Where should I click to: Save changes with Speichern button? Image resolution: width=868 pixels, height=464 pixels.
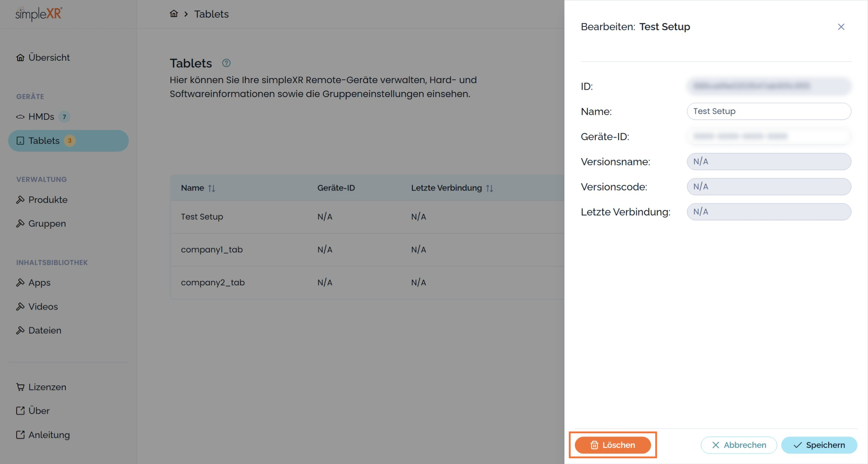(819, 445)
